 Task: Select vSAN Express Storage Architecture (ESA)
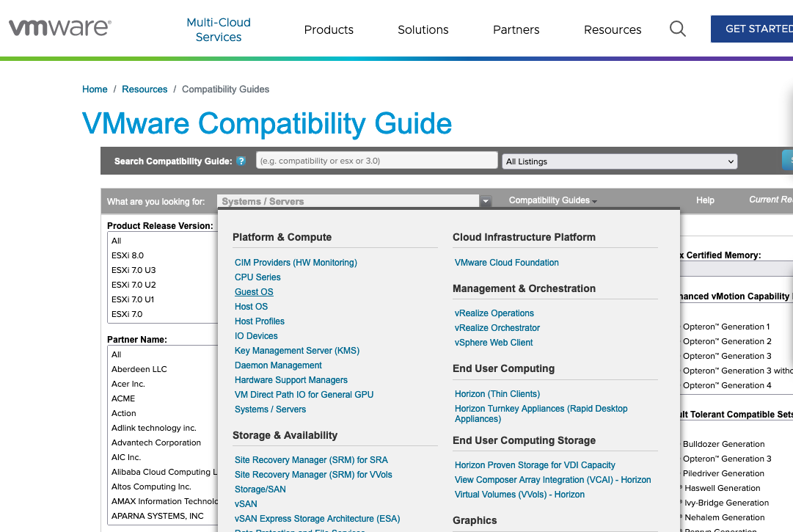[x=317, y=518]
